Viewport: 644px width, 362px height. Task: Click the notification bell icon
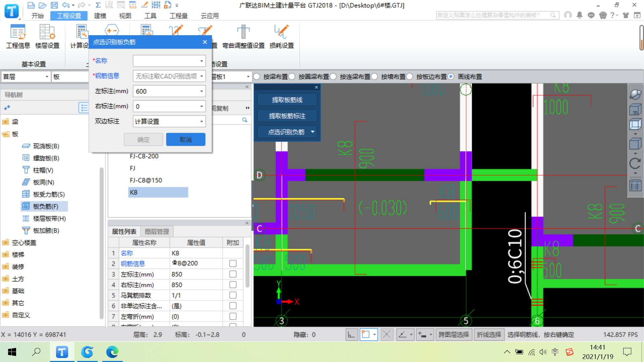579,15
